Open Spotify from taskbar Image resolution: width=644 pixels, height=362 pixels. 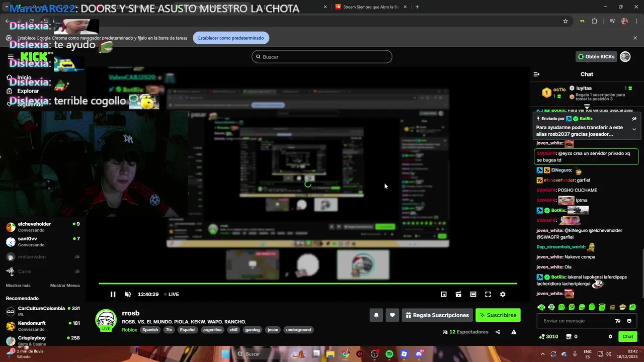click(x=389, y=354)
